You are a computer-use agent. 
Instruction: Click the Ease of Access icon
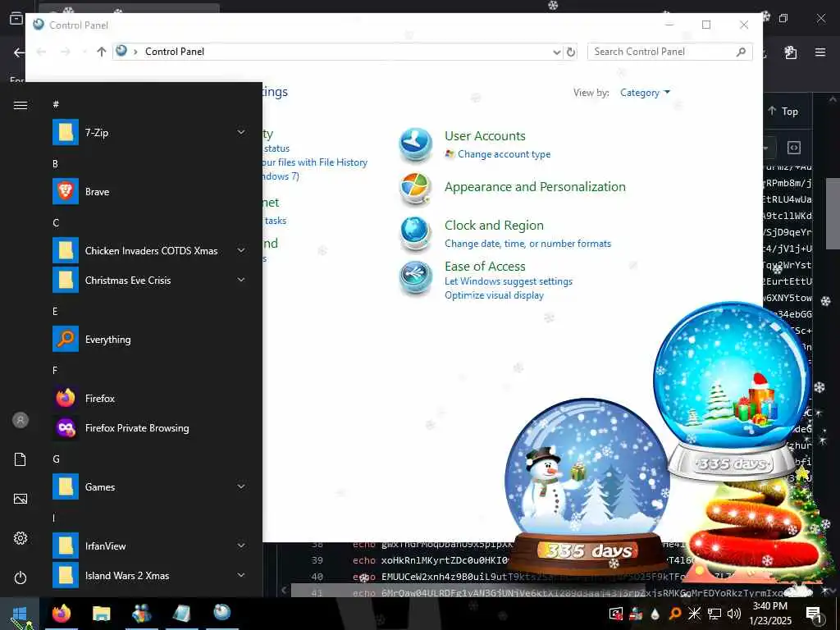coord(416,277)
